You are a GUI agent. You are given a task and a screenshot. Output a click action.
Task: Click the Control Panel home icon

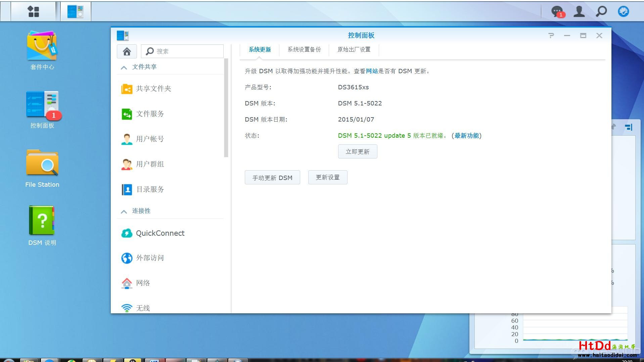point(127,51)
